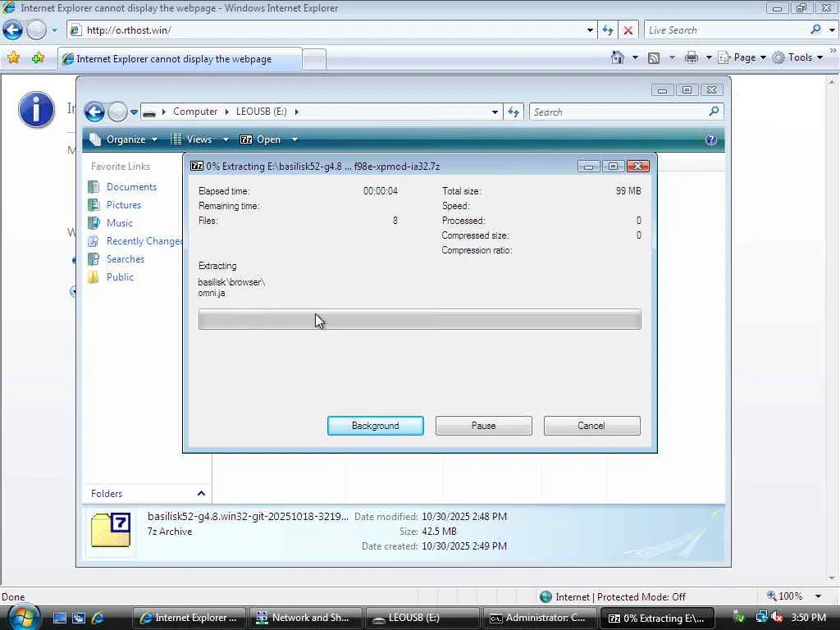Click the 7z archive thumbnail in details pane
The height and width of the screenshot is (630, 840).
[x=111, y=530]
